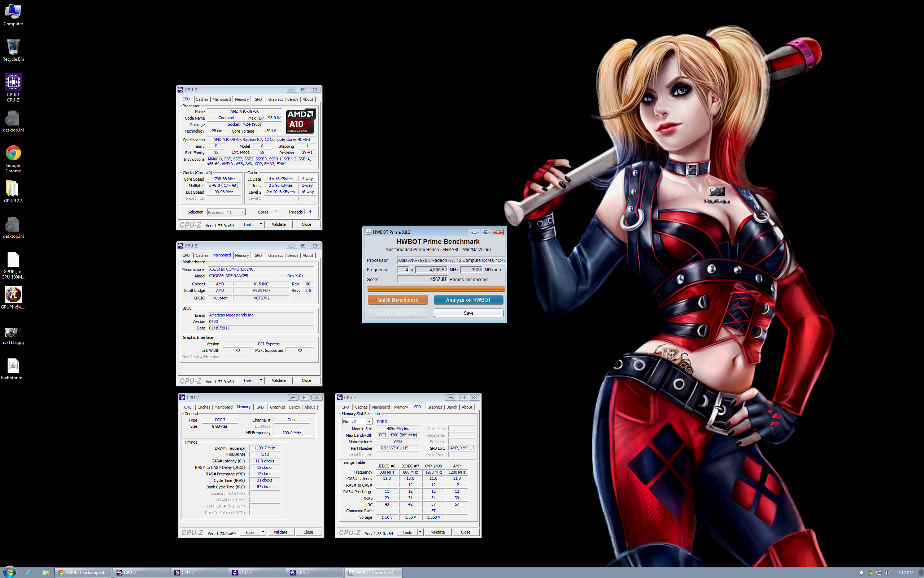
Task: Click the 01/19/2015 BIOS date value
Action: (x=261, y=328)
